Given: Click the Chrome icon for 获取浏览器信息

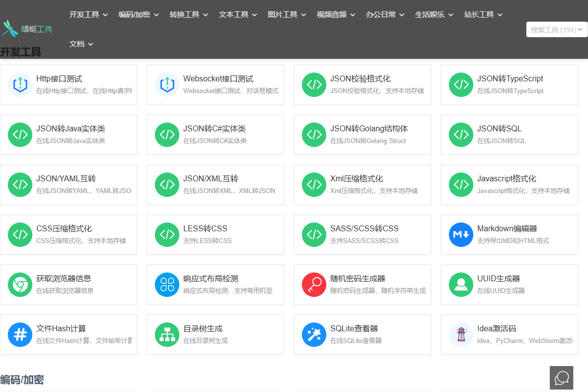Looking at the screenshot, I should click(x=20, y=285).
